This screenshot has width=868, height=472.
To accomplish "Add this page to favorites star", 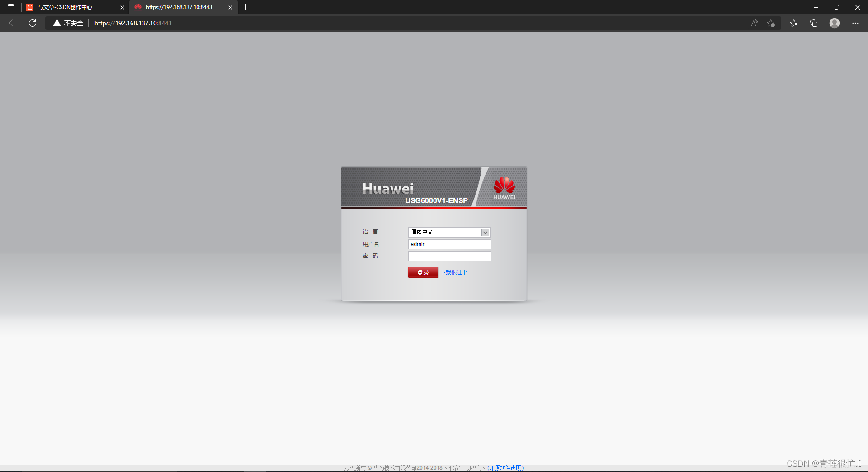I will coord(771,23).
